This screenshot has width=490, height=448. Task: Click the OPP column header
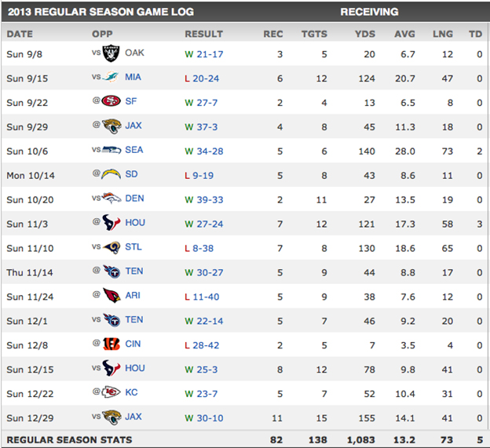point(103,34)
